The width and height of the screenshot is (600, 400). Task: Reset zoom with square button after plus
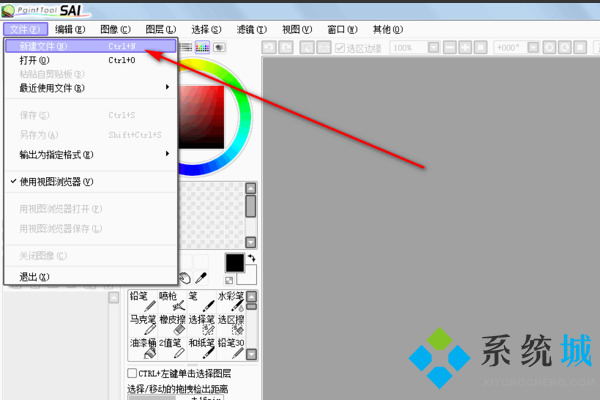pos(481,47)
